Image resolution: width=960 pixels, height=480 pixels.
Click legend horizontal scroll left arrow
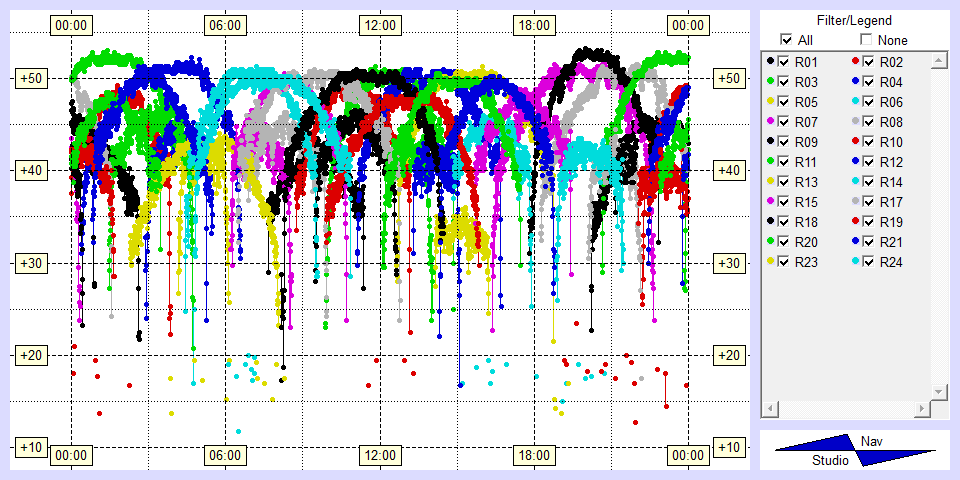[770, 409]
